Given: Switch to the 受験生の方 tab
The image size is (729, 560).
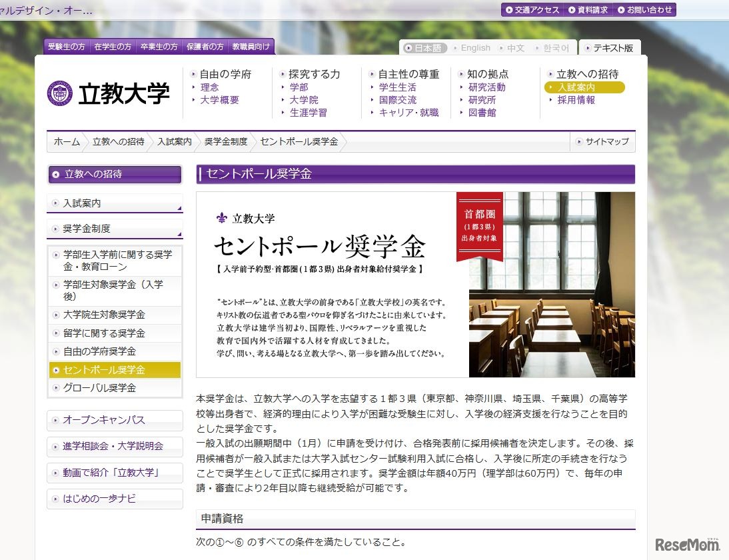Looking at the screenshot, I should (66, 47).
